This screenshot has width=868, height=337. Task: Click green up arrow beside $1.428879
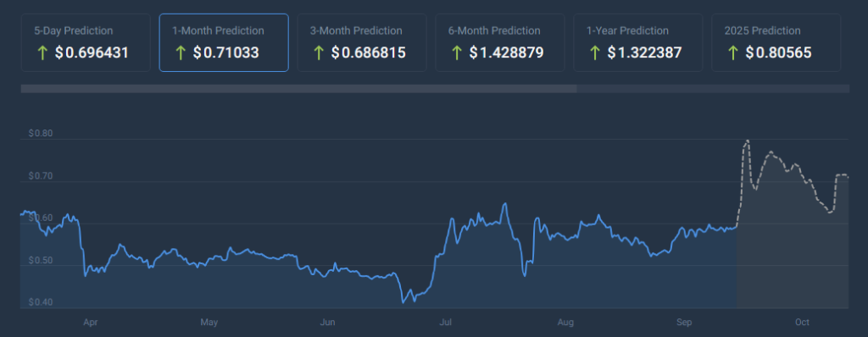tap(456, 53)
